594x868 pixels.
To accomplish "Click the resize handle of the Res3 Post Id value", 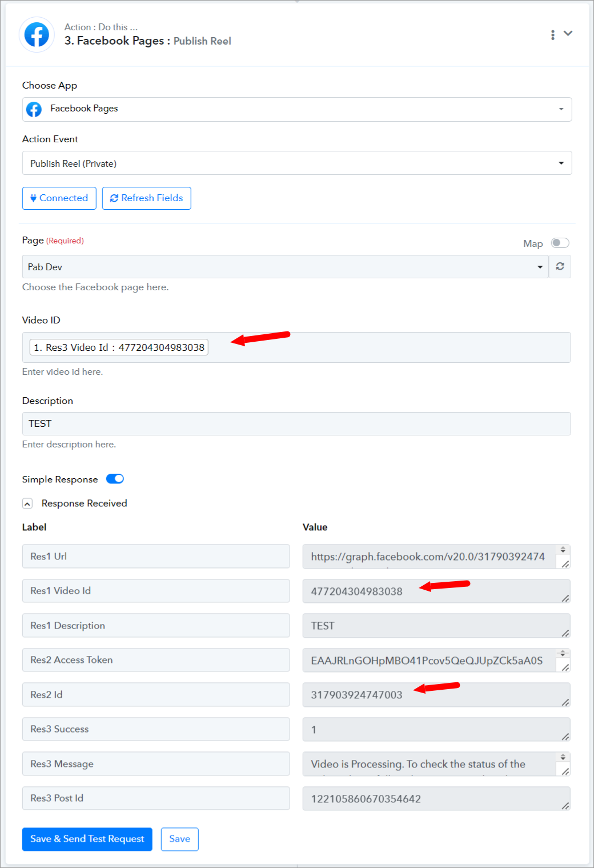I will (x=565, y=806).
